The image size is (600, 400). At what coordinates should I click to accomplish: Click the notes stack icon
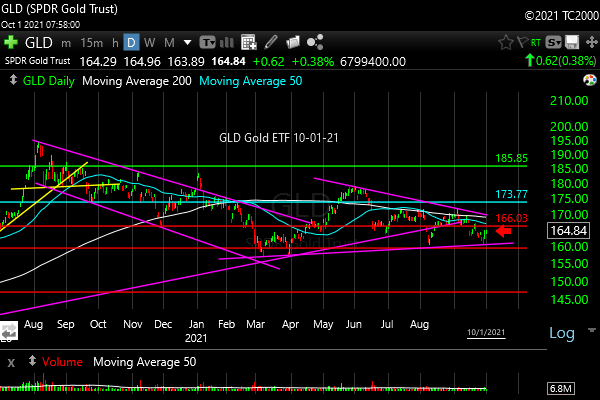[293, 42]
